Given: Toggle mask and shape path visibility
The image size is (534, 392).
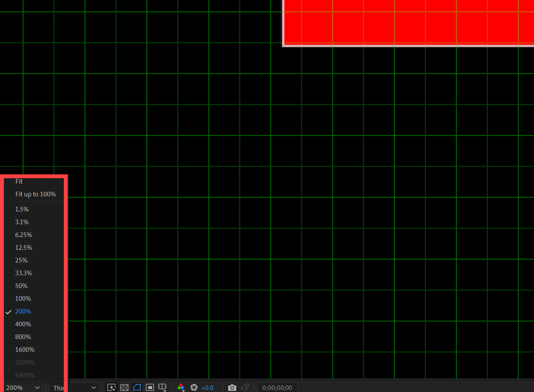Looking at the screenshot, I should (137, 387).
